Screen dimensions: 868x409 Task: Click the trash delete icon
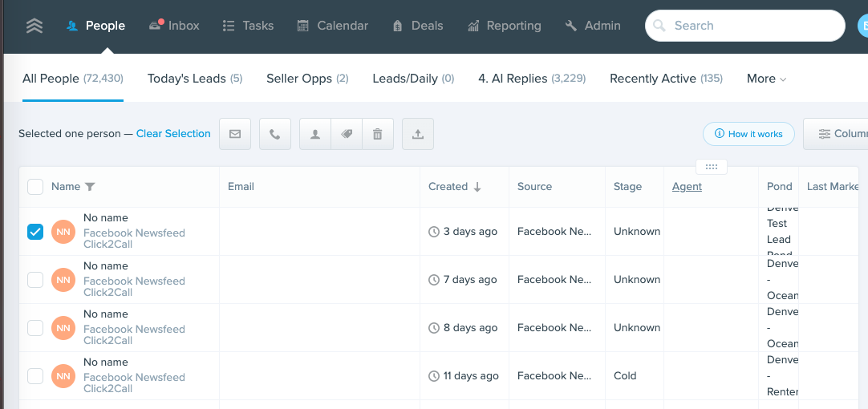(x=378, y=134)
